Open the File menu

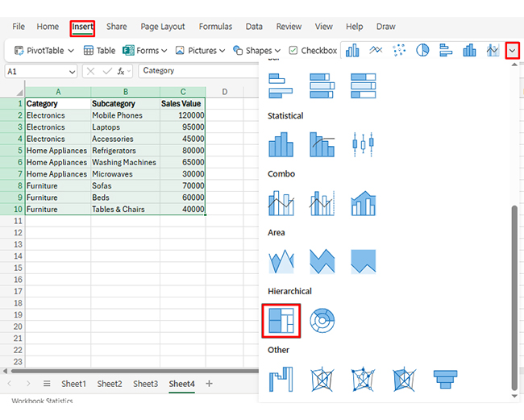pos(19,27)
